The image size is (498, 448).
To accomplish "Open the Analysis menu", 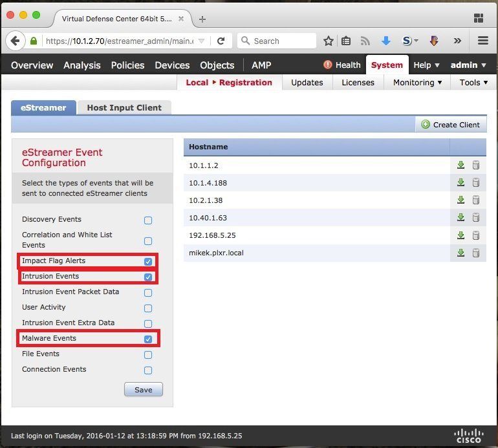I will 82,65.
